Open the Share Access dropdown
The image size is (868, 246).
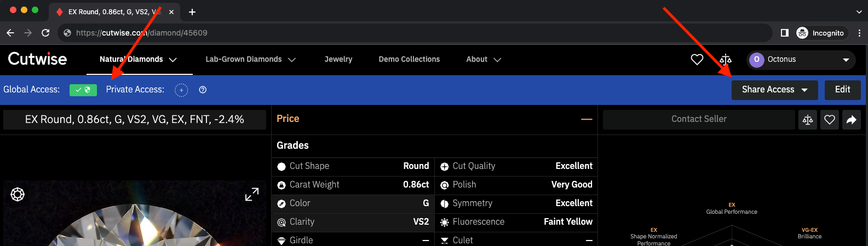775,90
